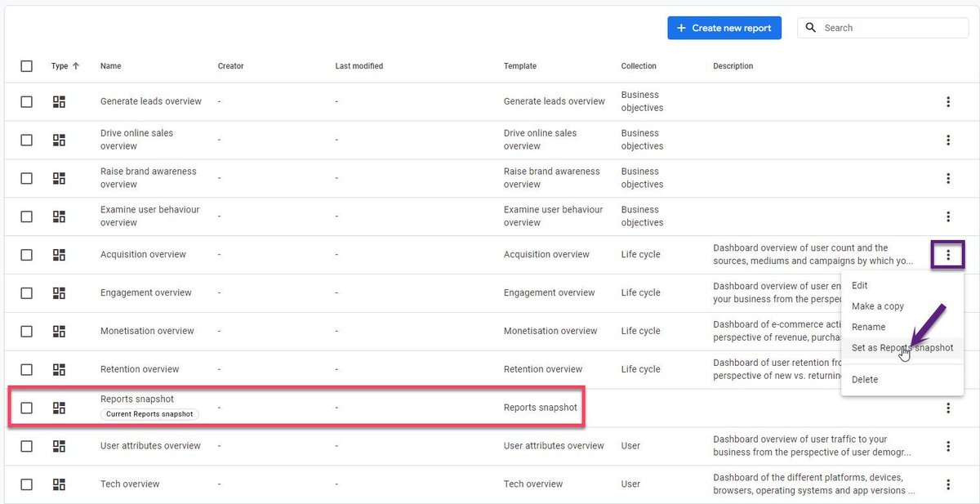The height and width of the screenshot is (504, 980).
Task: Click the dashboard icon for Retention overview
Action: click(x=59, y=369)
